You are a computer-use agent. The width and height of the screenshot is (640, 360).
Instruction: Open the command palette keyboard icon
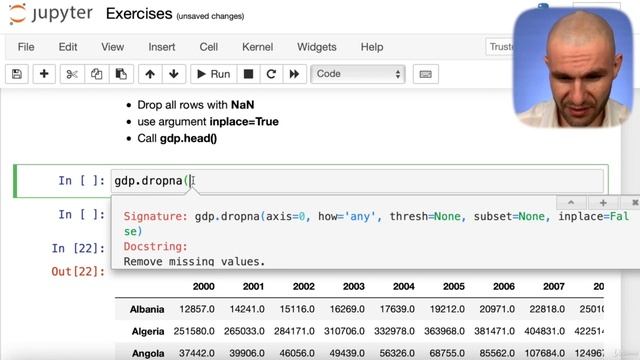[x=426, y=74]
